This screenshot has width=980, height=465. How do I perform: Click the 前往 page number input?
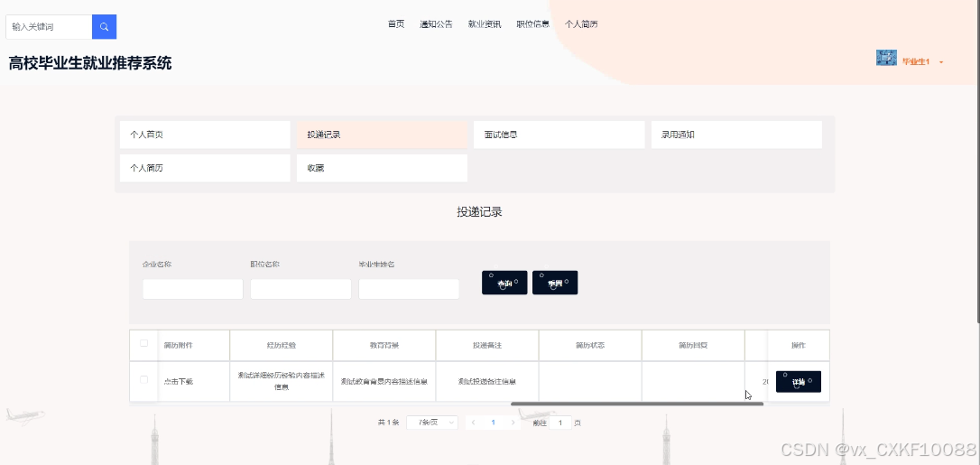560,423
